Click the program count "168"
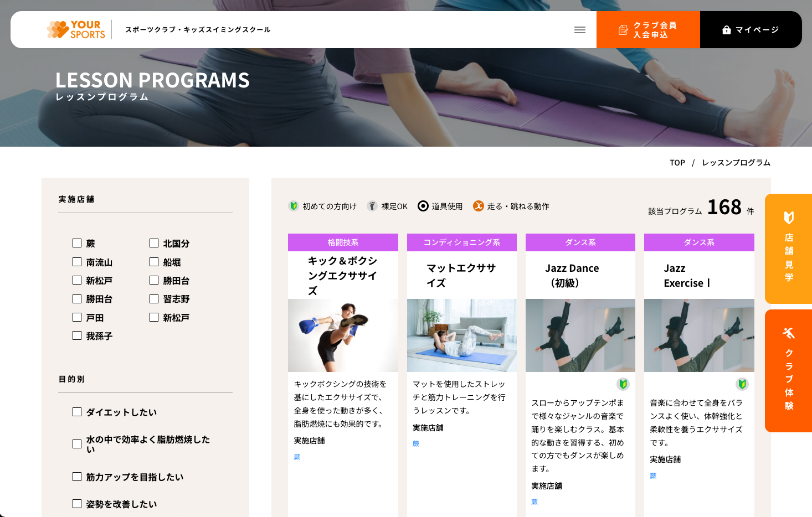 (724, 207)
